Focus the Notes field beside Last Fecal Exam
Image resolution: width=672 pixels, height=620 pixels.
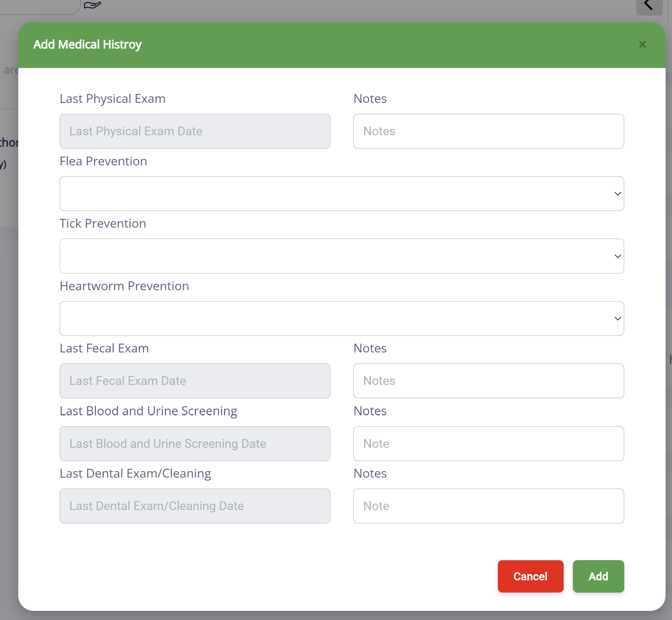point(488,381)
